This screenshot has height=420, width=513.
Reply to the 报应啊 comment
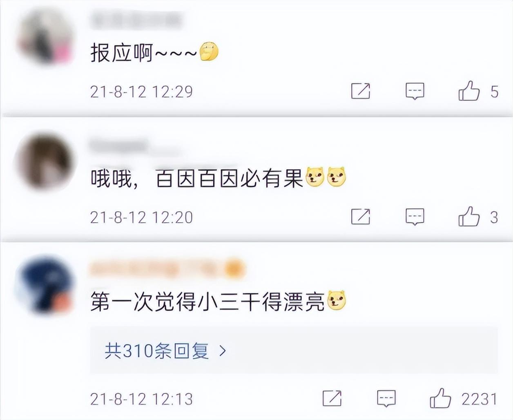(x=415, y=91)
